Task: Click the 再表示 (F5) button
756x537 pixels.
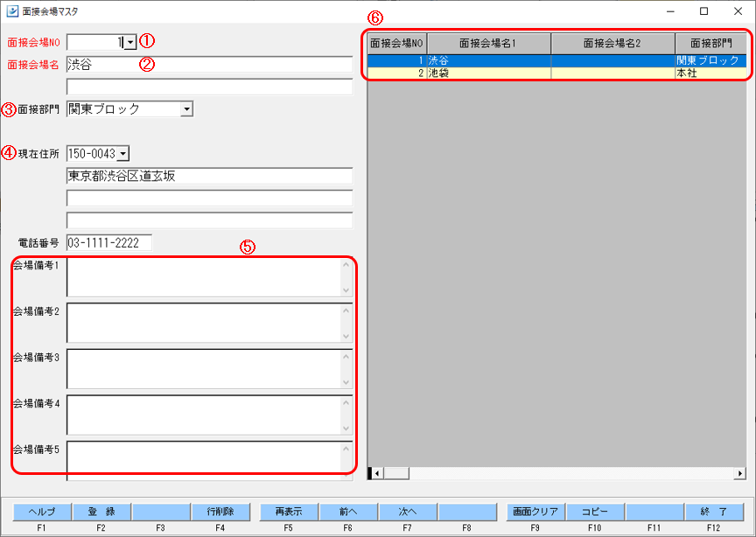Action: coord(289,512)
